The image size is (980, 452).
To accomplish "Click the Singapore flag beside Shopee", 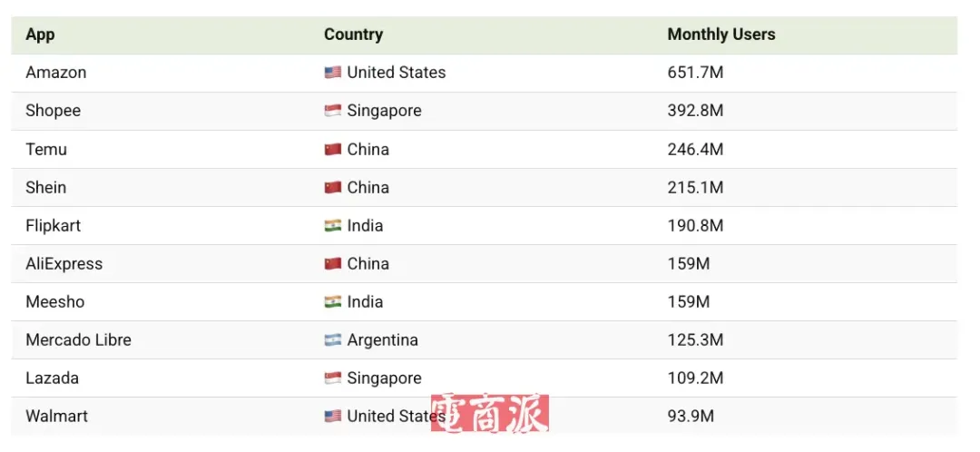I will point(333,111).
